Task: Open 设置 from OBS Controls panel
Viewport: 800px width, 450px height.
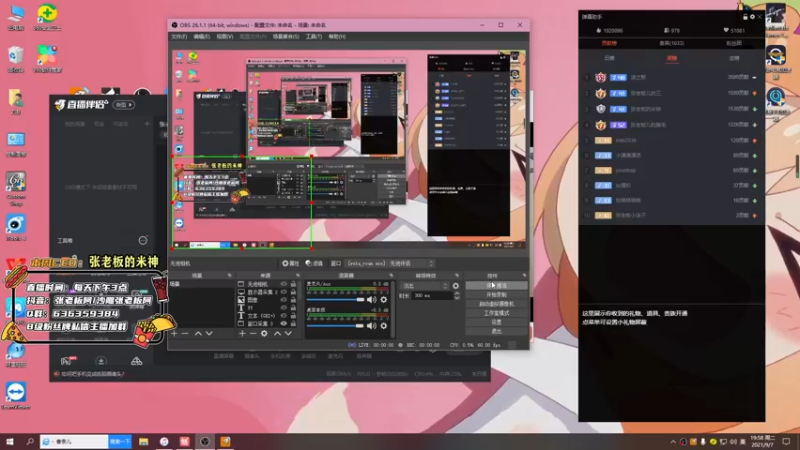Action: coord(496,322)
